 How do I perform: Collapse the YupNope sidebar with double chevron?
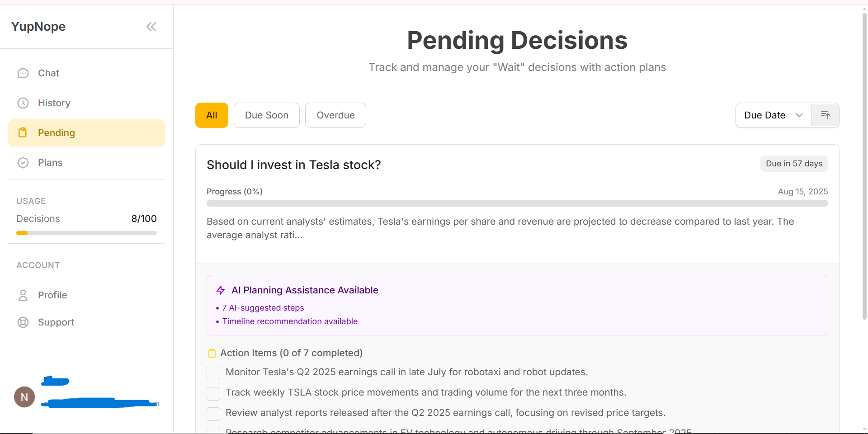[x=151, y=27]
